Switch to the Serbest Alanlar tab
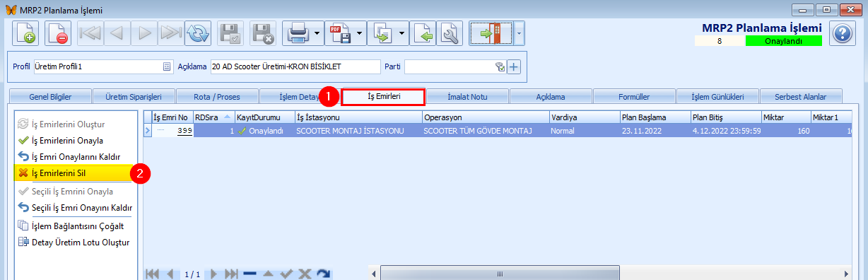868x280 pixels. [801, 96]
